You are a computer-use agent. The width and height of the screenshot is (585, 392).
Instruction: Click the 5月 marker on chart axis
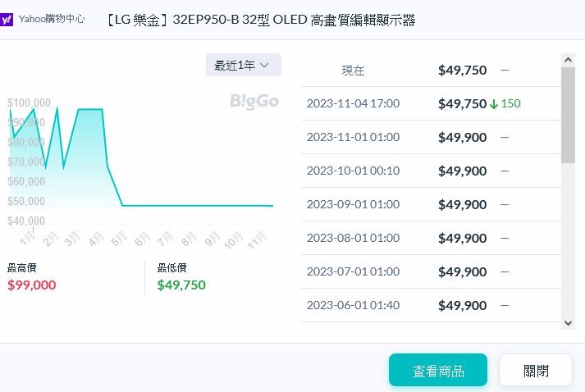(119, 239)
